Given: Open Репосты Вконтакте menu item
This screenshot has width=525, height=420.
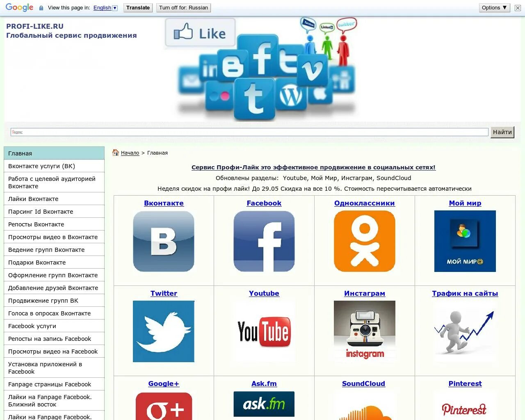Looking at the screenshot, I should click(x=54, y=224).
